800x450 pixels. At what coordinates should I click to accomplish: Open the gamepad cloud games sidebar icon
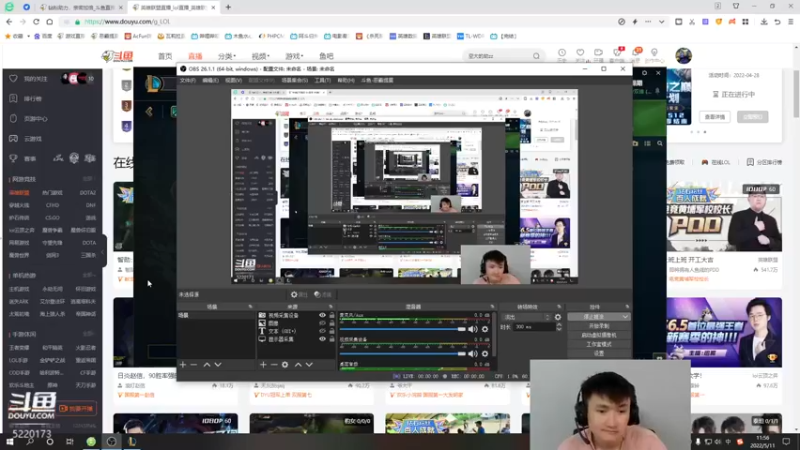(x=13, y=139)
